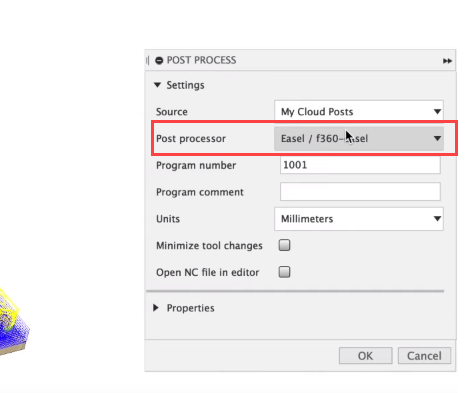The image size is (469, 393).
Task: Click the Source dropdown arrow
Action: coord(437,112)
